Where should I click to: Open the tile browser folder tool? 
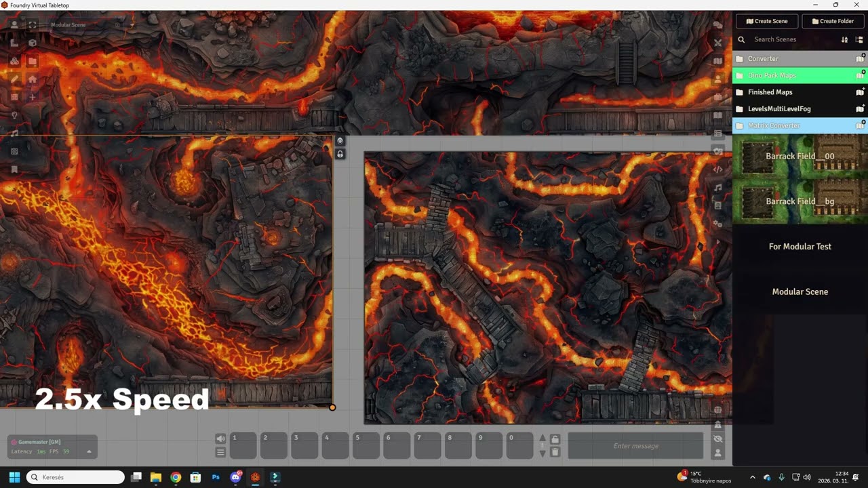click(33, 61)
